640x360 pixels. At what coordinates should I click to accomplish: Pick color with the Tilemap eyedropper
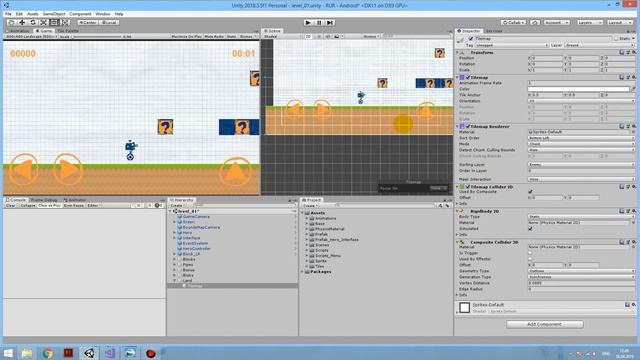[x=633, y=89]
